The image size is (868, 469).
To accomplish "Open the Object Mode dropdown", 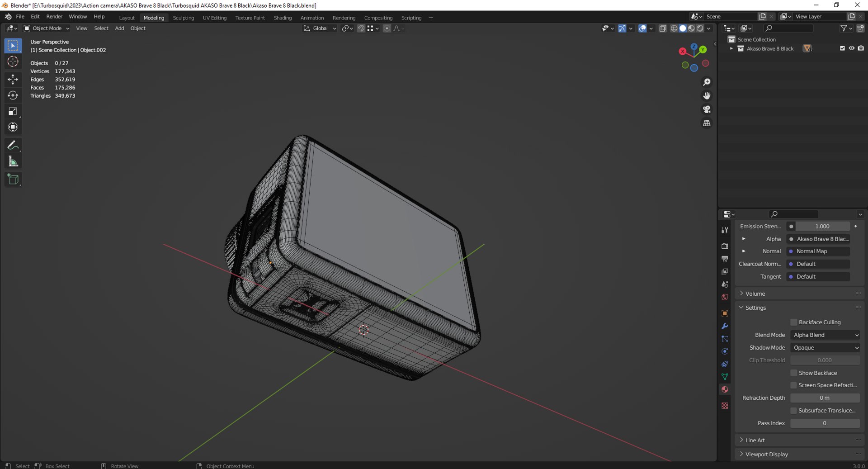I will [47, 28].
